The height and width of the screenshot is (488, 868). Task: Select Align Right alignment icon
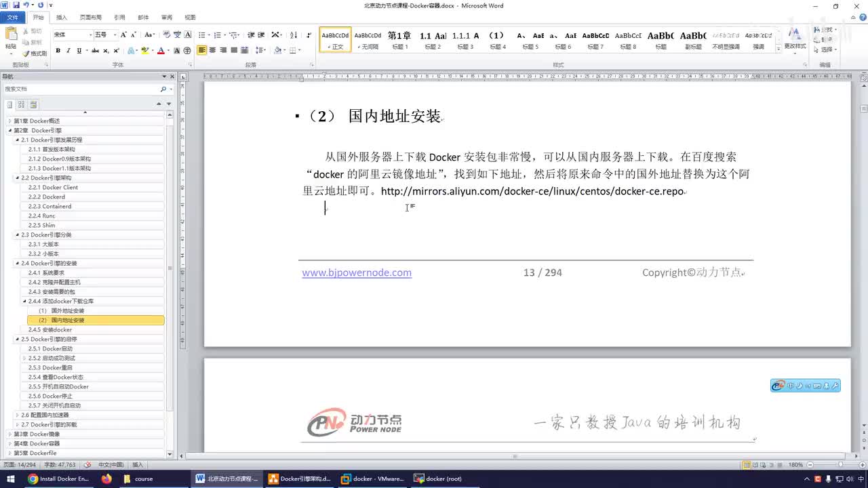223,51
